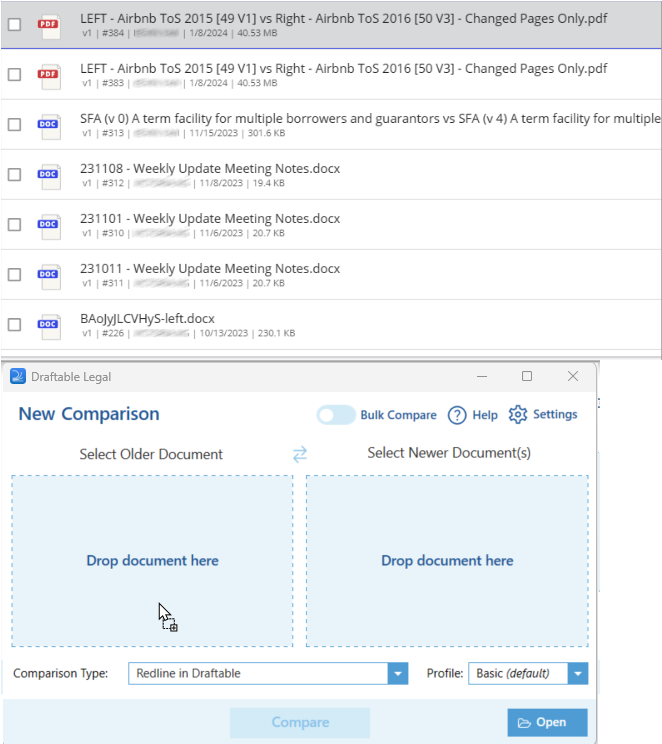
Task: Click newer document drop zone
Action: pos(447,561)
